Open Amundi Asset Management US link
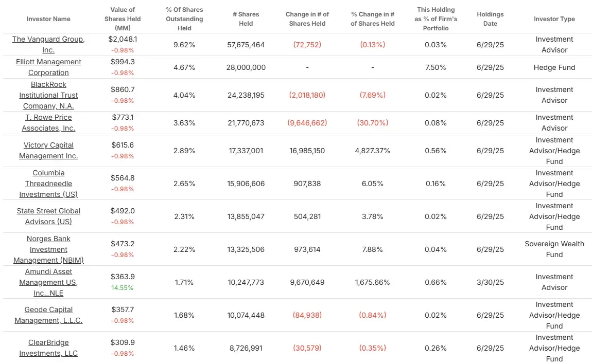This screenshot has width=592, height=364. (x=48, y=282)
